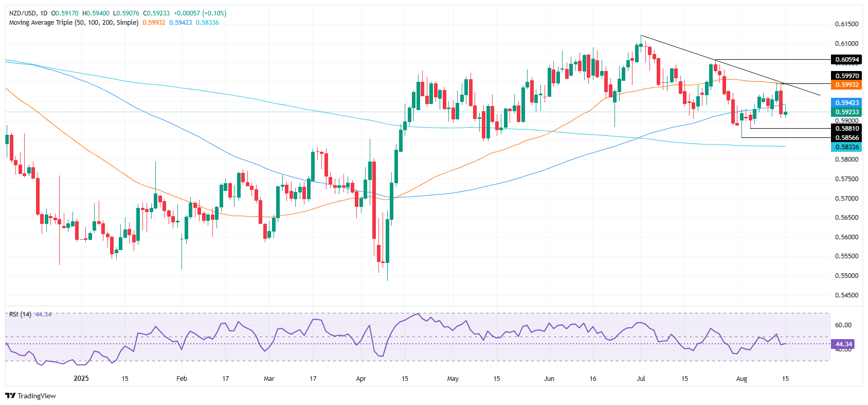Click the blue 100-MA value 0.59423 in legend
This screenshot has height=405, width=868.
(x=180, y=23)
